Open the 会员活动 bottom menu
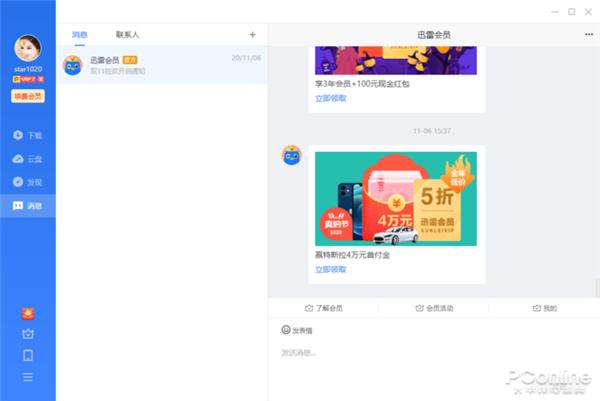 pos(433,308)
